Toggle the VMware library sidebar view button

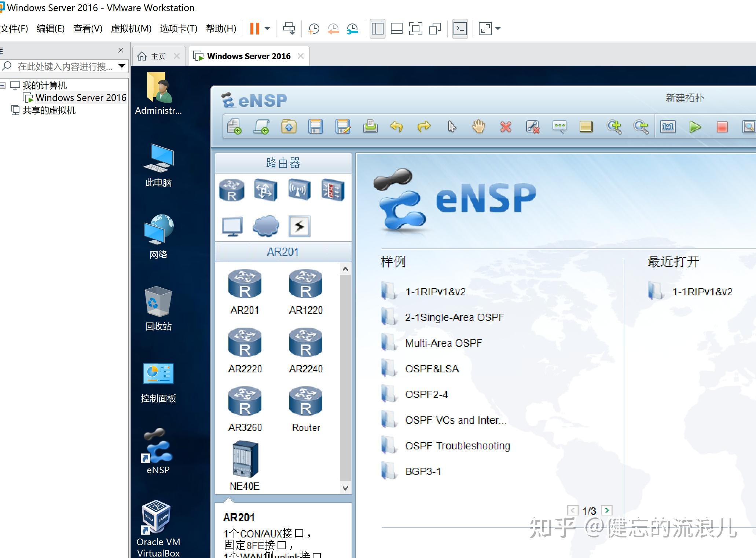tap(377, 29)
